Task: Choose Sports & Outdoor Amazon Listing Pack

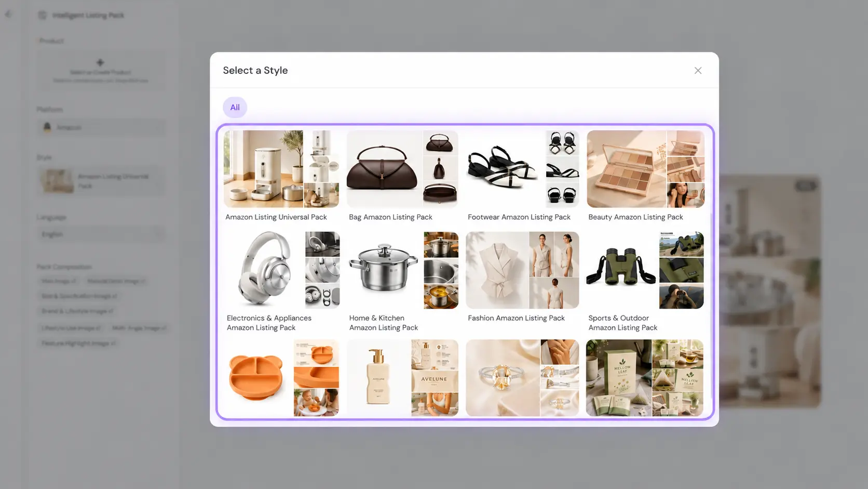Action: [645, 282]
